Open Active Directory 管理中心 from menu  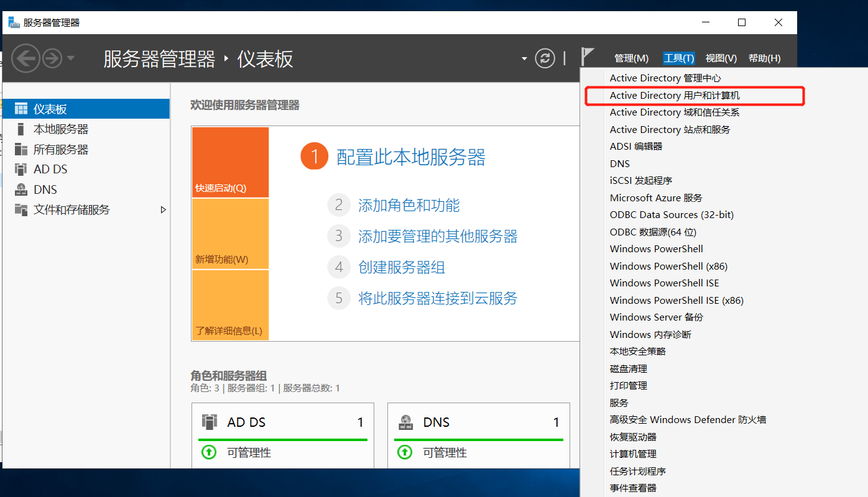pyautogui.click(x=665, y=78)
